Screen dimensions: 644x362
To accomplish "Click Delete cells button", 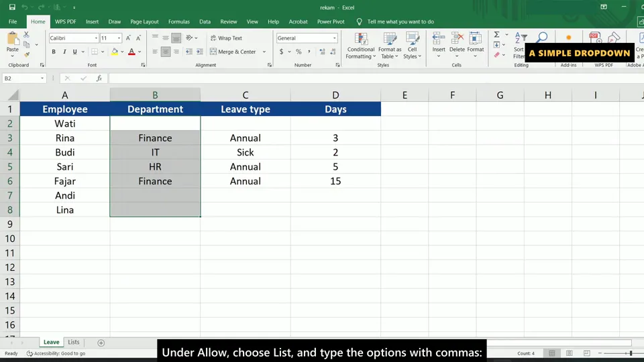I will pos(457,45).
